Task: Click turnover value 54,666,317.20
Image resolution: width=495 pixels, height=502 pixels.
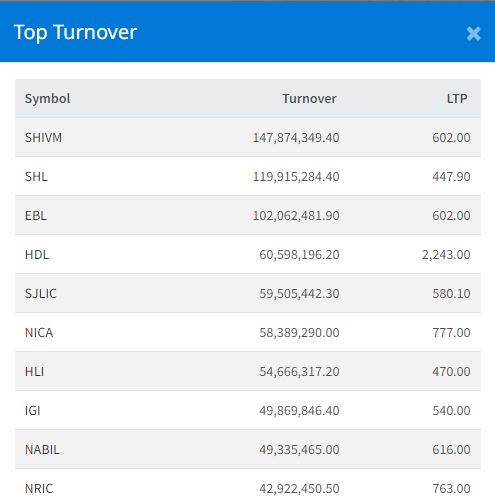Action: click(x=299, y=372)
